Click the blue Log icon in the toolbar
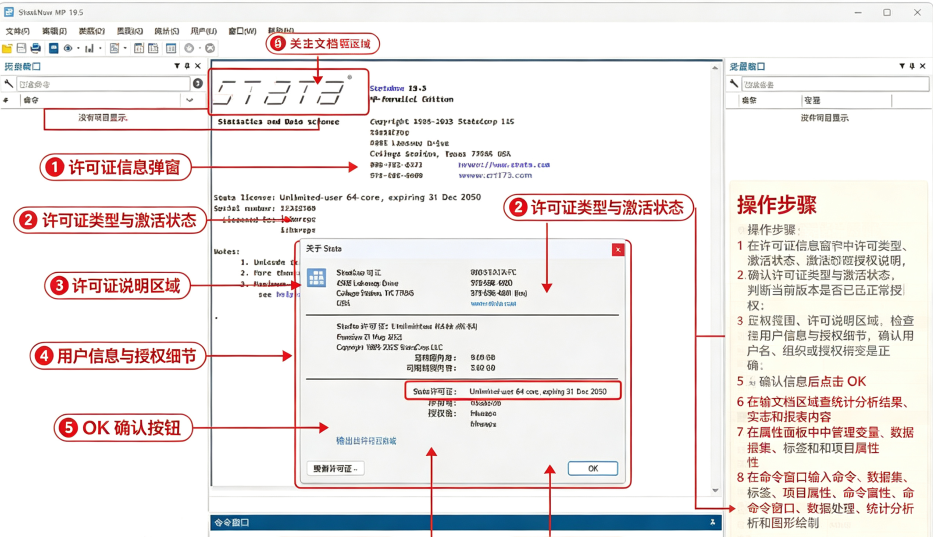933x537 pixels. click(54, 48)
